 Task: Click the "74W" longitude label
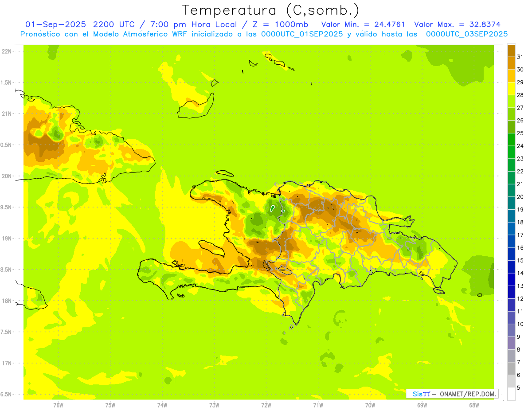162,405
